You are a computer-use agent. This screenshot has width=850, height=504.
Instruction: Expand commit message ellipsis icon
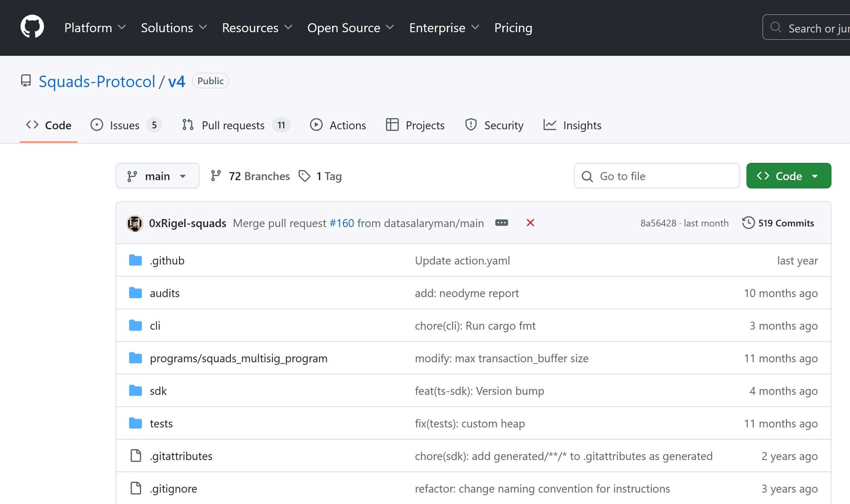click(501, 223)
